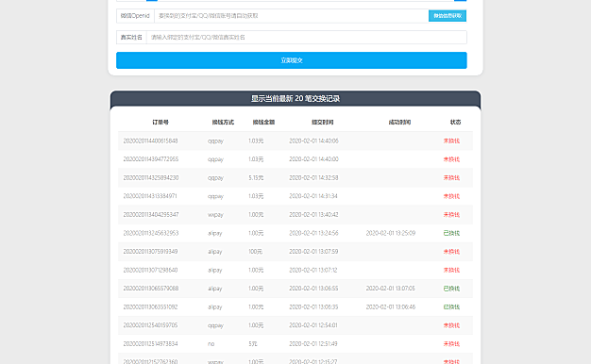The image size is (591, 364).
Task: Click the 5元 amount in the 'no' row
Action: pos(252,343)
